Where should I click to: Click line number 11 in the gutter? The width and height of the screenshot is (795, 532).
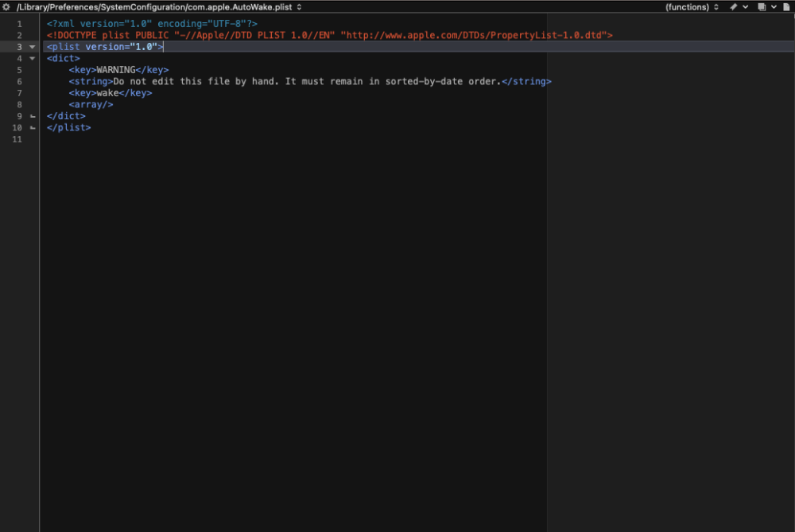pyautogui.click(x=17, y=139)
